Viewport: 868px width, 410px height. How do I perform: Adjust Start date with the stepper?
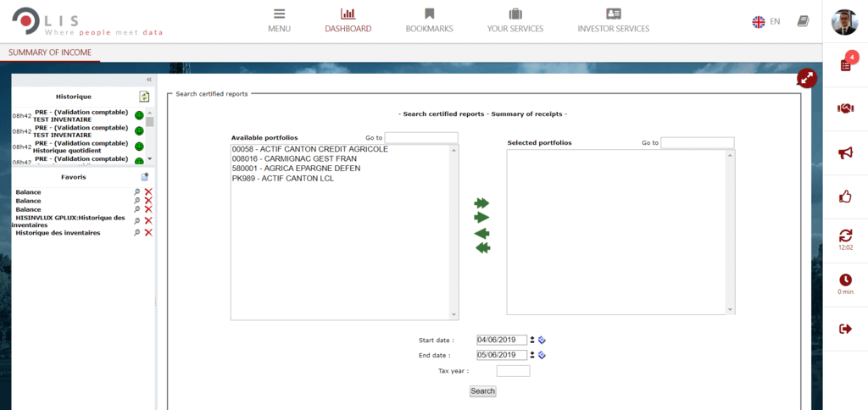pyautogui.click(x=532, y=340)
